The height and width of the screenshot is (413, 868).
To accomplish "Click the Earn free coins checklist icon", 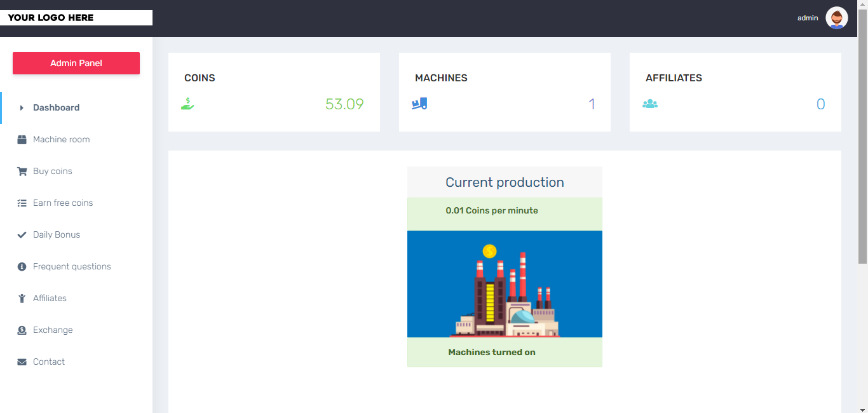I will point(22,203).
